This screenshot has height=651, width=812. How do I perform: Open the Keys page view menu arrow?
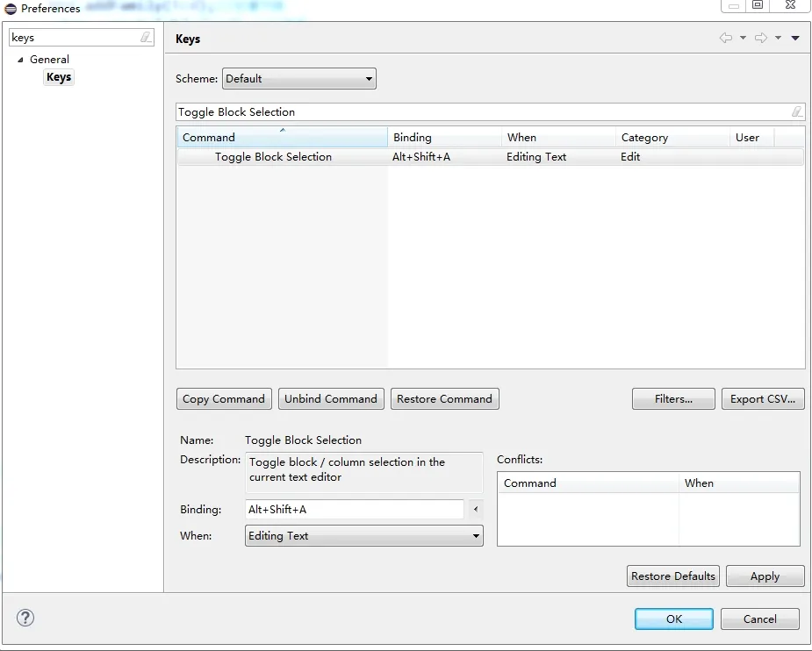[x=795, y=38]
